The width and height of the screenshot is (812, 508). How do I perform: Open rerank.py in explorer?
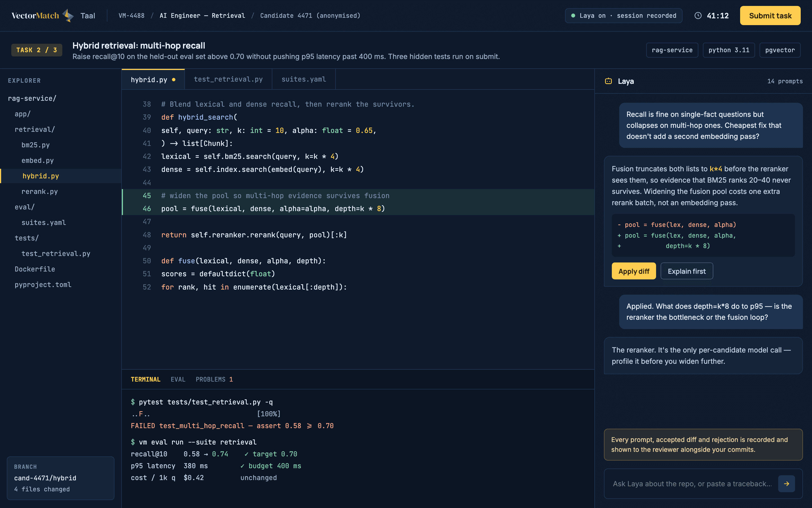pyautogui.click(x=39, y=192)
